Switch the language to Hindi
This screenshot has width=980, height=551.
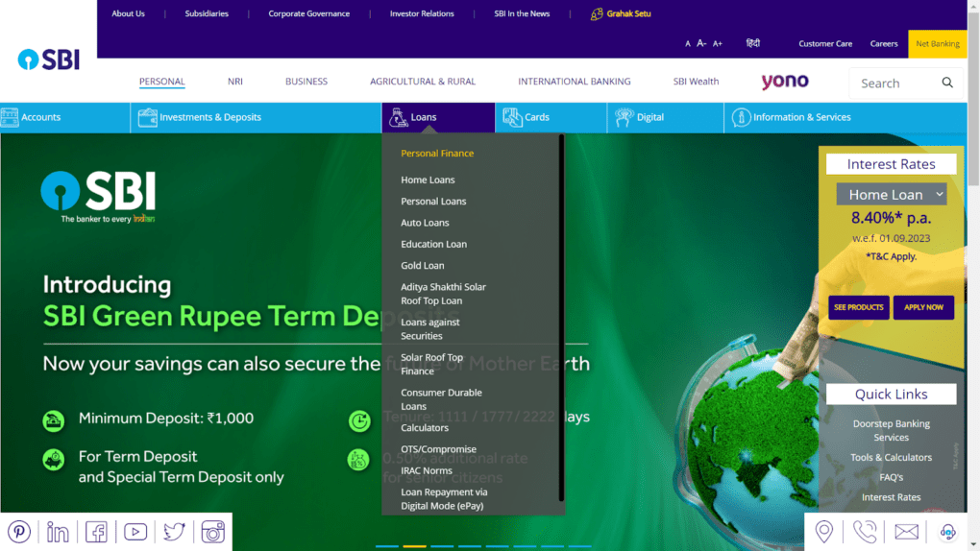(753, 43)
